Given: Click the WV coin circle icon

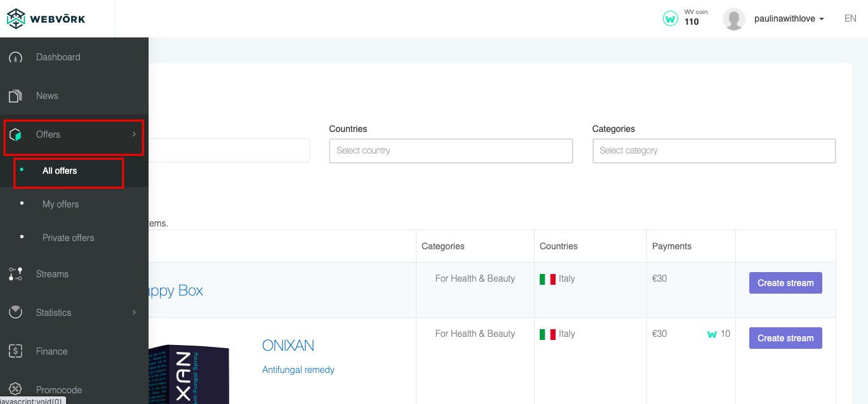Looking at the screenshot, I should pos(670,19).
